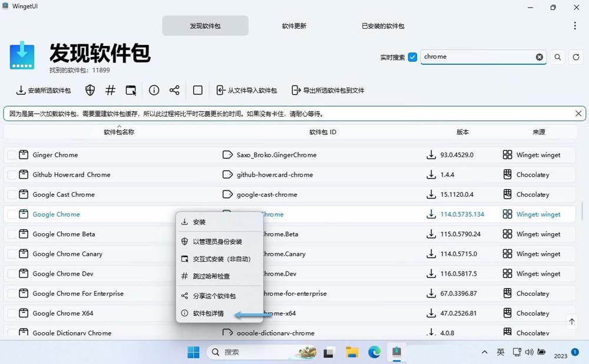Clear the chrome search text with X icon
Viewport: 589px width, 364px height.
click(539, 57)
